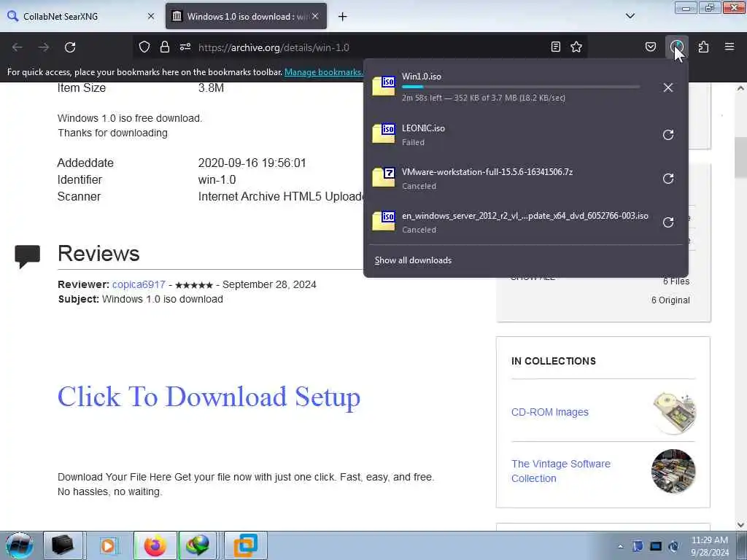The image size is (747, 560).
Task: Reload the page with the refresh icon
Action: pyautogui.click(x=70, y=47)
